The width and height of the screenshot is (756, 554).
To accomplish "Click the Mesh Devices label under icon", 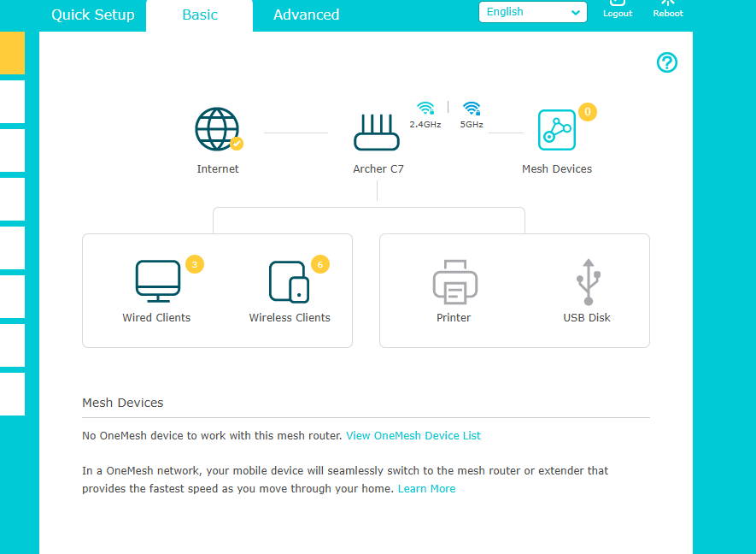I will tap(557, 169).
